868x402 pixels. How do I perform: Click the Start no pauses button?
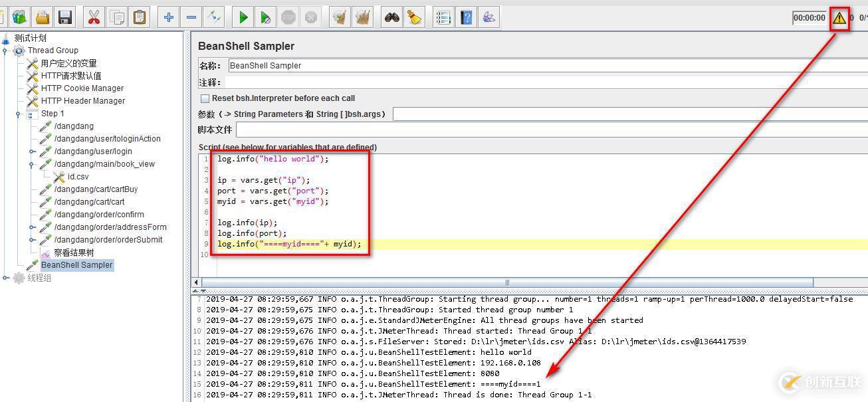266,18
